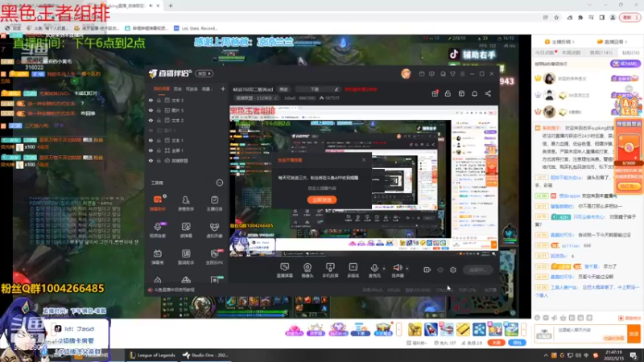
Task: Mute the 麦克风 microphone icon
Action: point(374,268)
